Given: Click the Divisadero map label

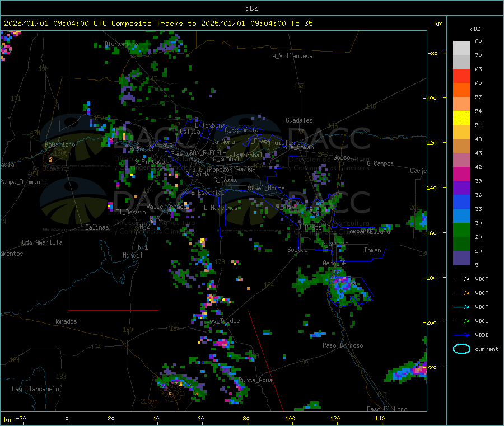Looking at the screenshot, I should point(121,44).
